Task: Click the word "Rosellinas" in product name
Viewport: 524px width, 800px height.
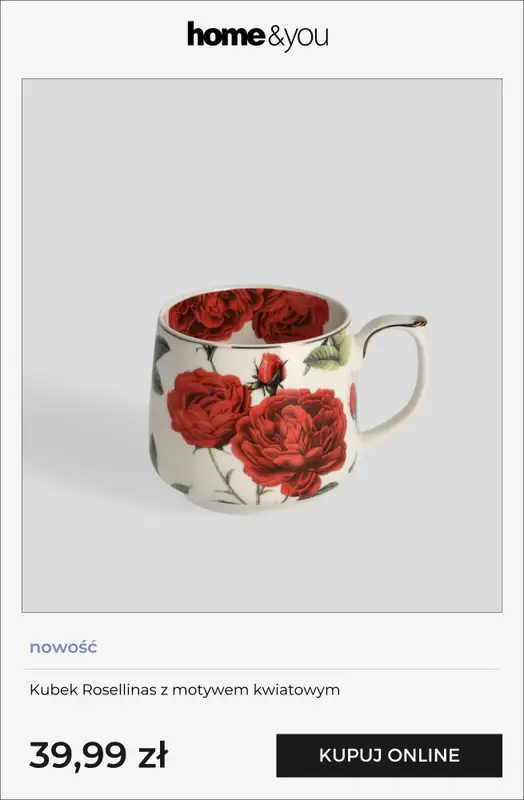Action: coord(119,690)
